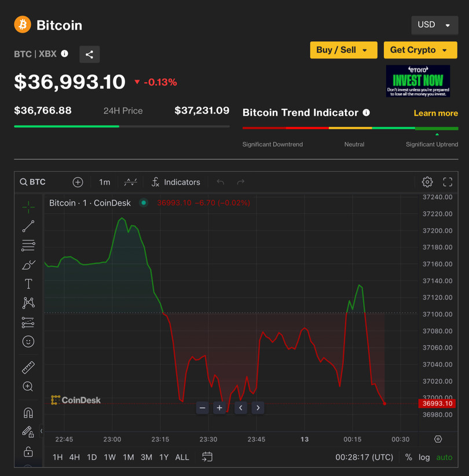Screen dimensions: 469x476
Task: Add a compare symbol with plus icon
Action: (78, 182)
